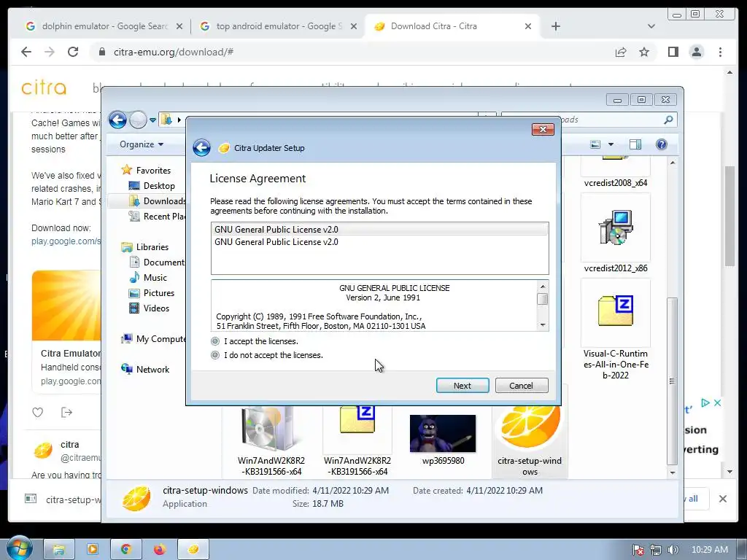Open recent locations dropdown arrow in Explorer
The image size is (747, 560).
pyautogui.click(x=152, y=120)
